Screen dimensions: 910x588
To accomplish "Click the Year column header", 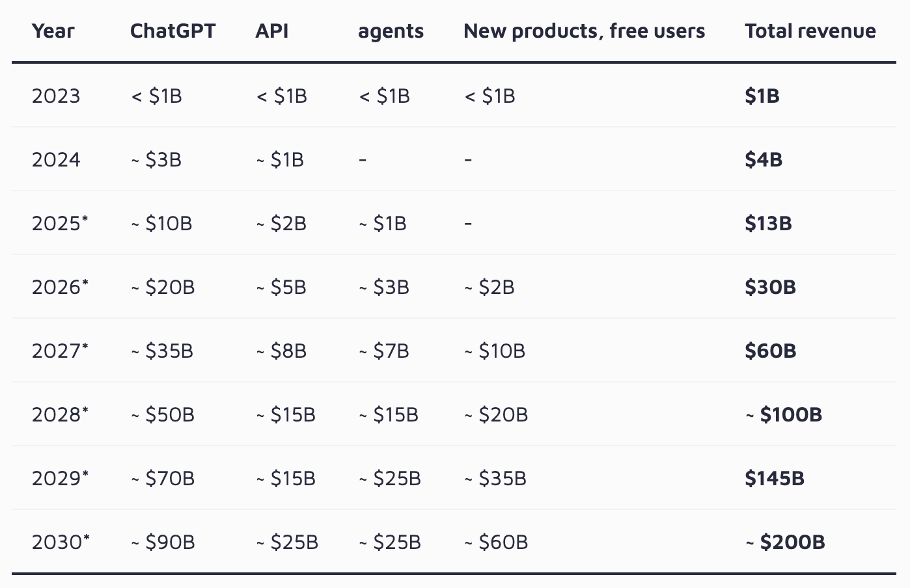I will coord(53,31).
